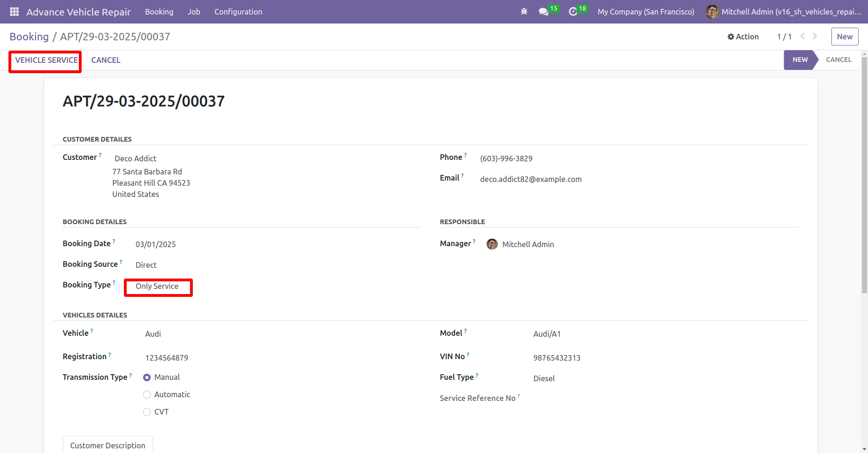Click the vertical scrollbar thumb
The image size is (868, 453).
[x=864, y=174]
